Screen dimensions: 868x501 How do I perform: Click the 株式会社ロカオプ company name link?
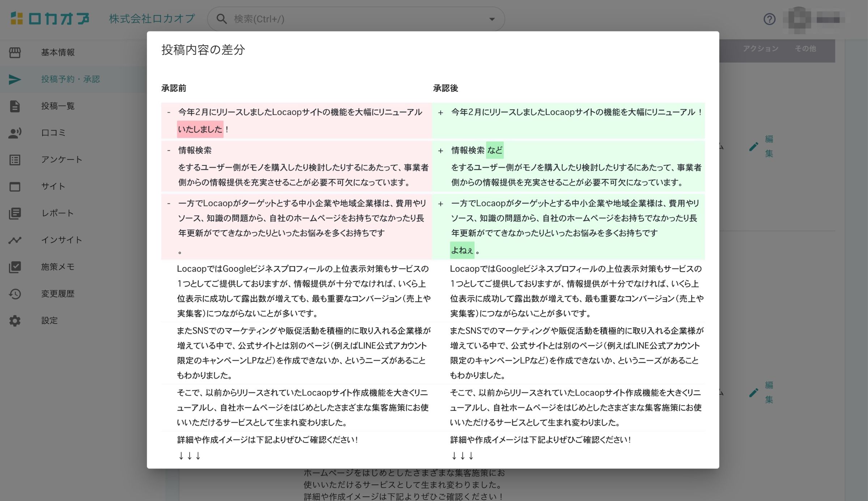152,19
